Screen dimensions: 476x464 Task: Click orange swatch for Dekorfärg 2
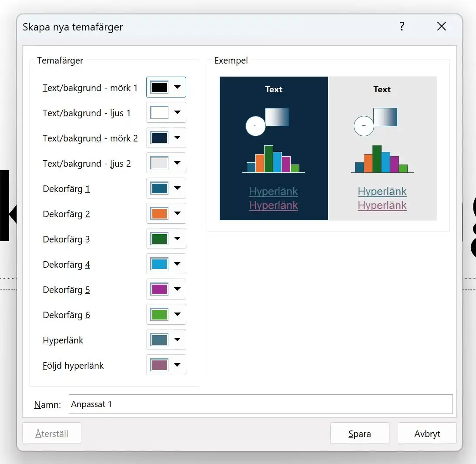pos(159,213)
